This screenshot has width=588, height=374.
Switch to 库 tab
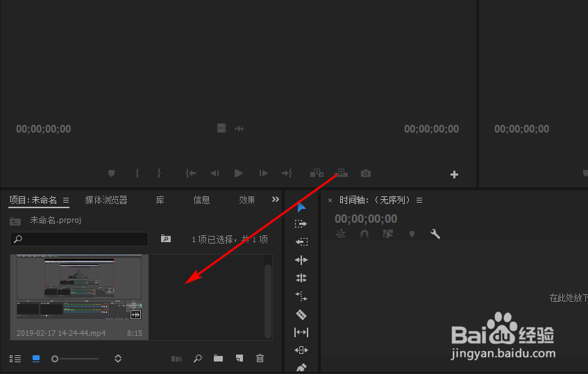tap(160, 200)
